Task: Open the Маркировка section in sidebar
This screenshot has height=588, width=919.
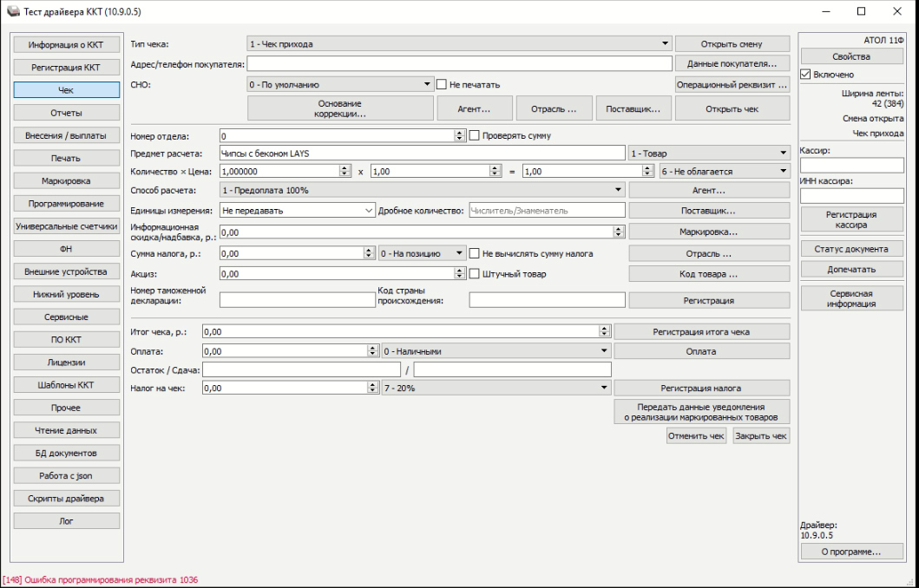Action: tap(66, 180)
